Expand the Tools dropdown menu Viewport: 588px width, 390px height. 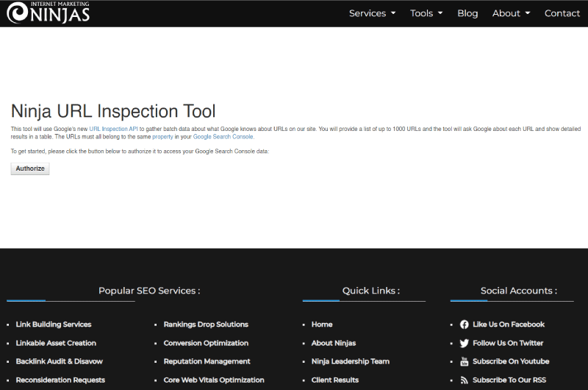426,13
